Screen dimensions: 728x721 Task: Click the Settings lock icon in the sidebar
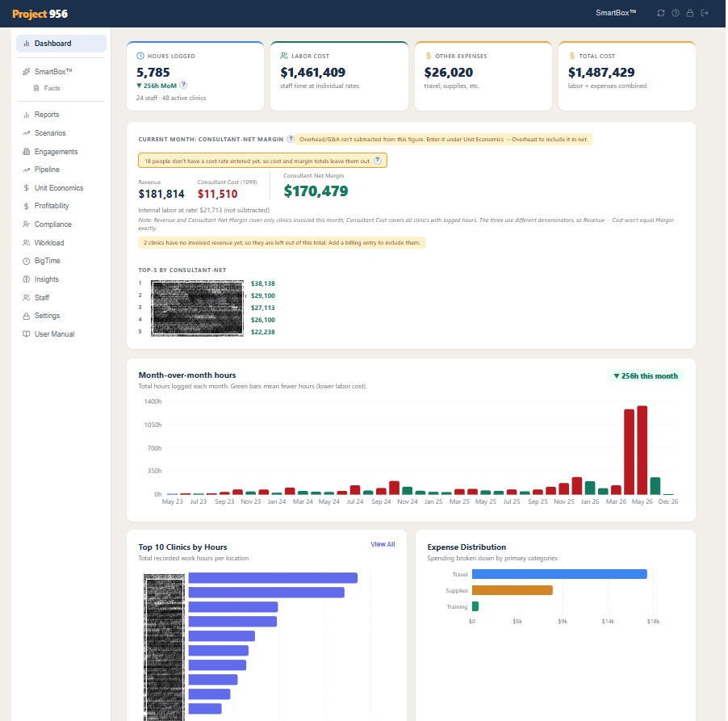tap(27, 316)
